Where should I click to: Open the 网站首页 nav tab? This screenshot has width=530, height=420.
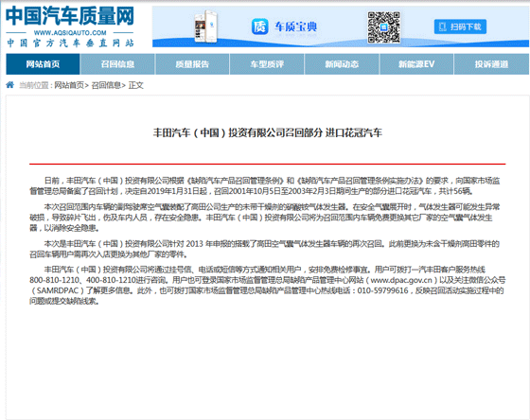click(x=43, y=64)
